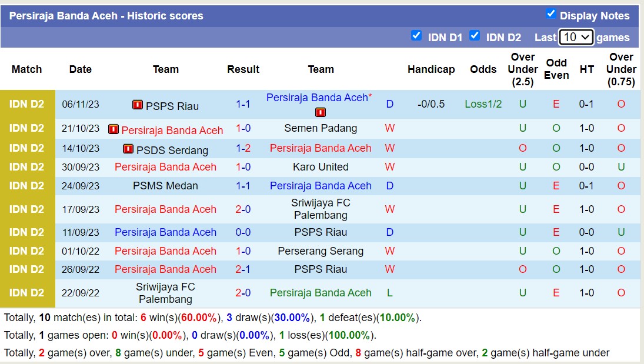
Task: Click the red icon beside PSDS Serdang
Action: click(128, 149)
